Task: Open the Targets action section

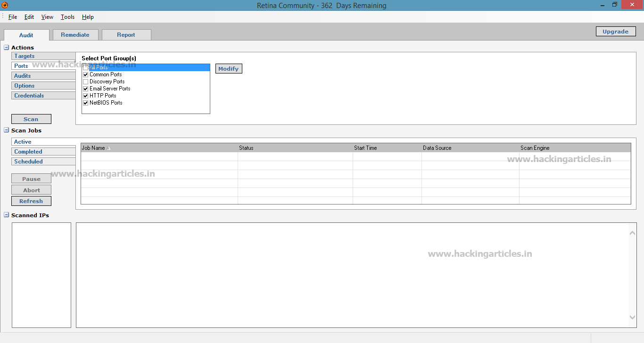Action: (43, 56)
